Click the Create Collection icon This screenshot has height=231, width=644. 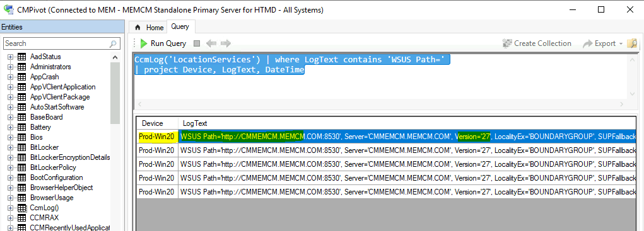tap(507, 43)
